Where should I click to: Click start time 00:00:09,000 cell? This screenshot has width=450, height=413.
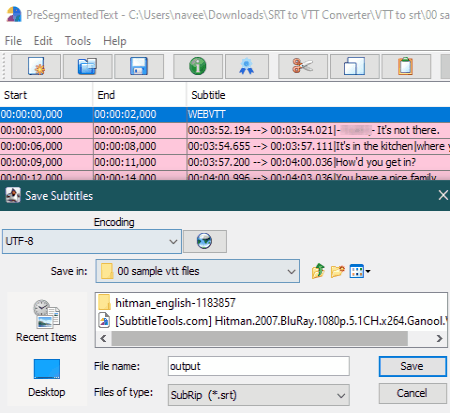coord(46,162)
